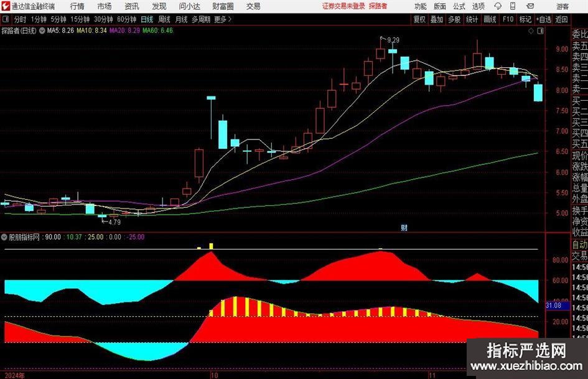
Task: Open the customer service headset icon
Action: pos(498,6)
